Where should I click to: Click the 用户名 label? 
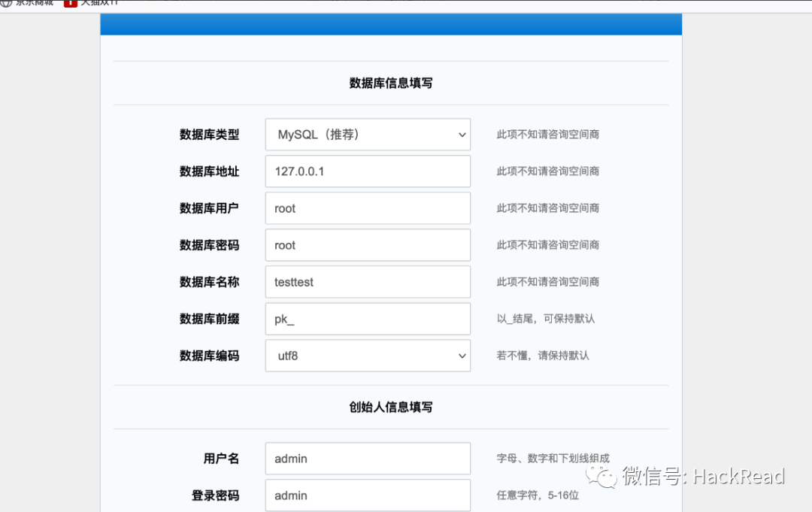click(221, 459)
